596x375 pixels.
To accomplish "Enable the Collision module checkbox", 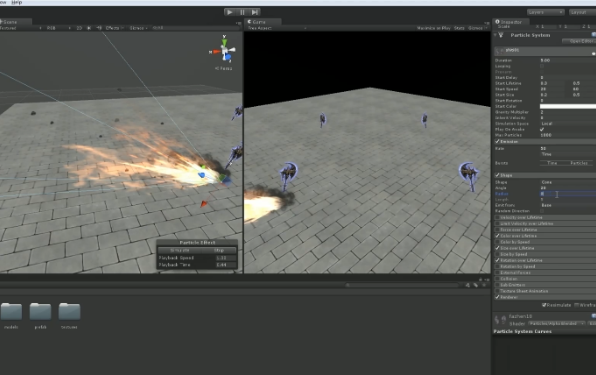I will click(x=497, y=279).
